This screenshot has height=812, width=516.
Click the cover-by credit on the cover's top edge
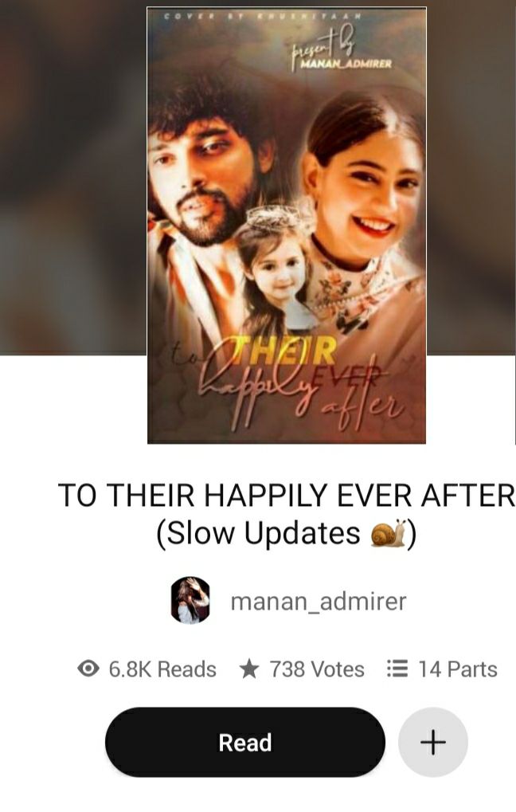(x=263, y=16)
